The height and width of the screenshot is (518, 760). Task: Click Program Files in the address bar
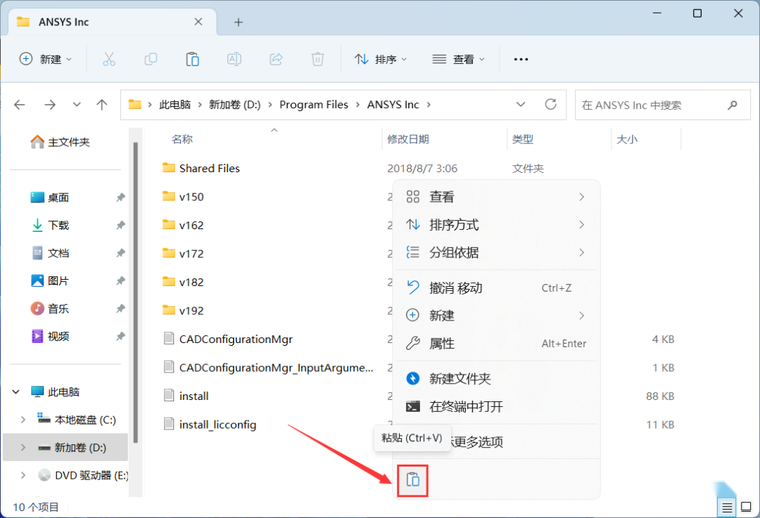tap(314, 105)
